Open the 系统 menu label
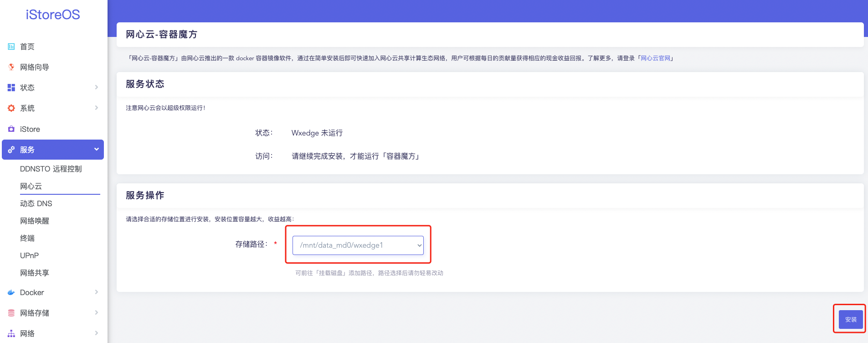This screenshot has width=868, height=343. click(27, 108)
